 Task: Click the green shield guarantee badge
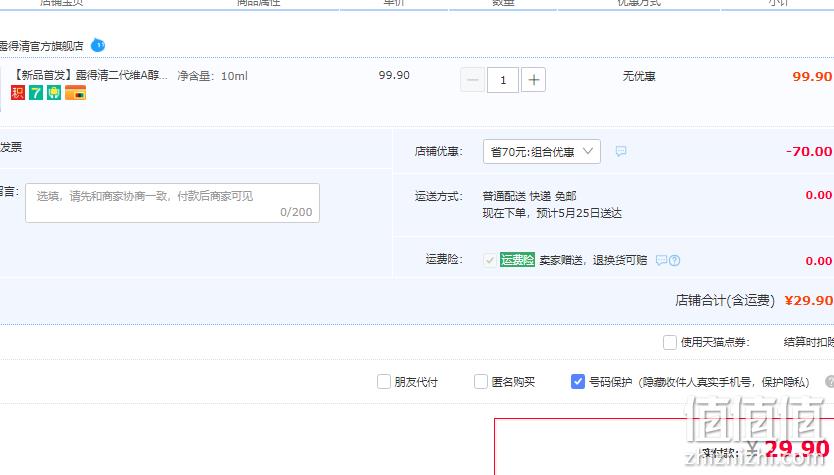point(54,93)
